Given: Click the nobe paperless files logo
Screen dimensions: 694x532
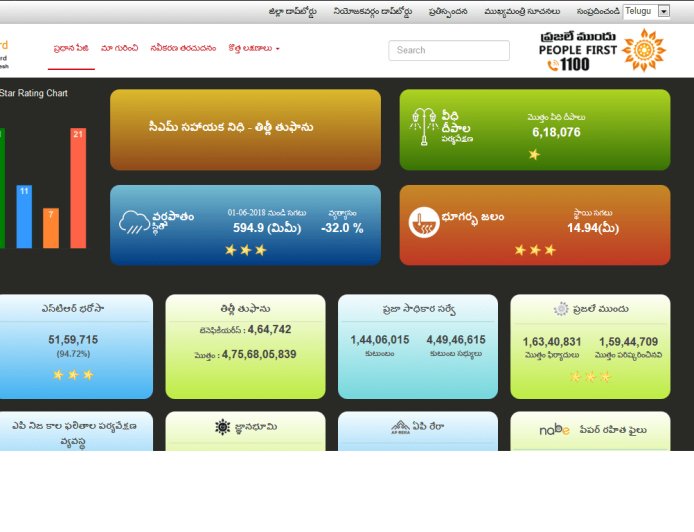Looking at the screenshot, I should (555, 429).
